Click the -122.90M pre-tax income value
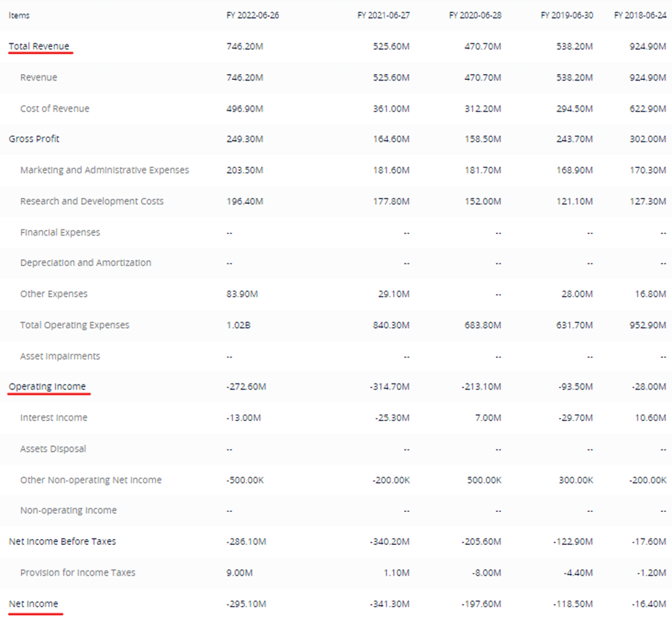 pyautogui.click(x=573, y=541)
